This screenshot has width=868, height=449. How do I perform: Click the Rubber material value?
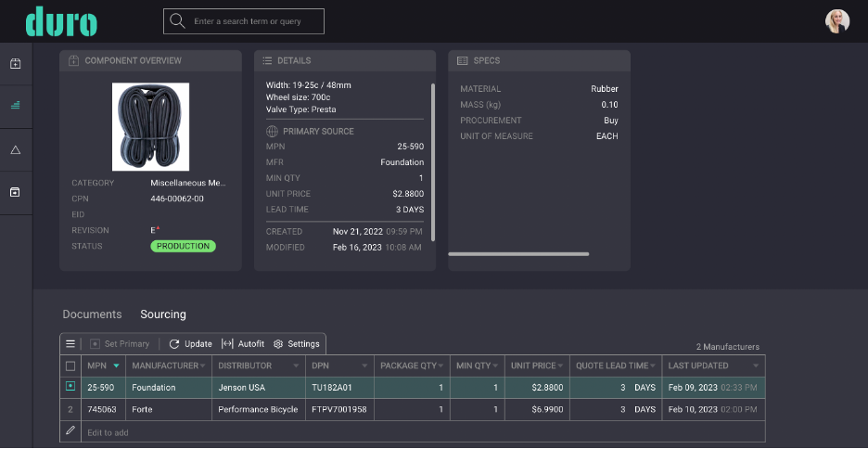click(x=605, y=88)
